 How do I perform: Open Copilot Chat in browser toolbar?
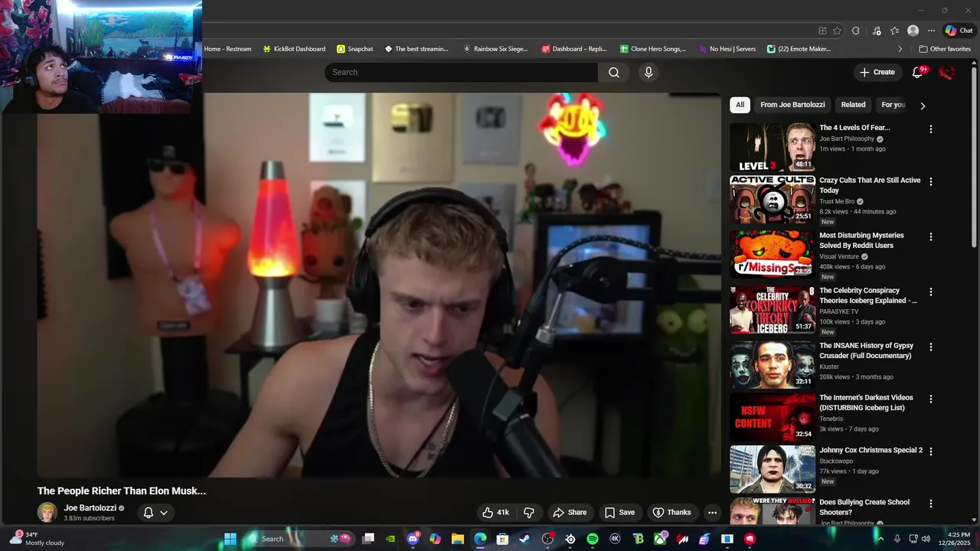click(959, 31)
